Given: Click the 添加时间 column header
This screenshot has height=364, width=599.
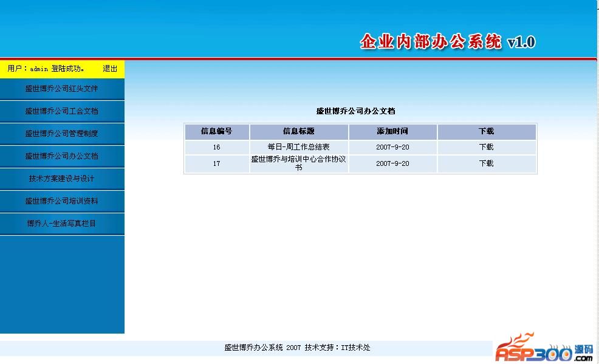Looking at the screenshot, I should [x=392, y=131].
